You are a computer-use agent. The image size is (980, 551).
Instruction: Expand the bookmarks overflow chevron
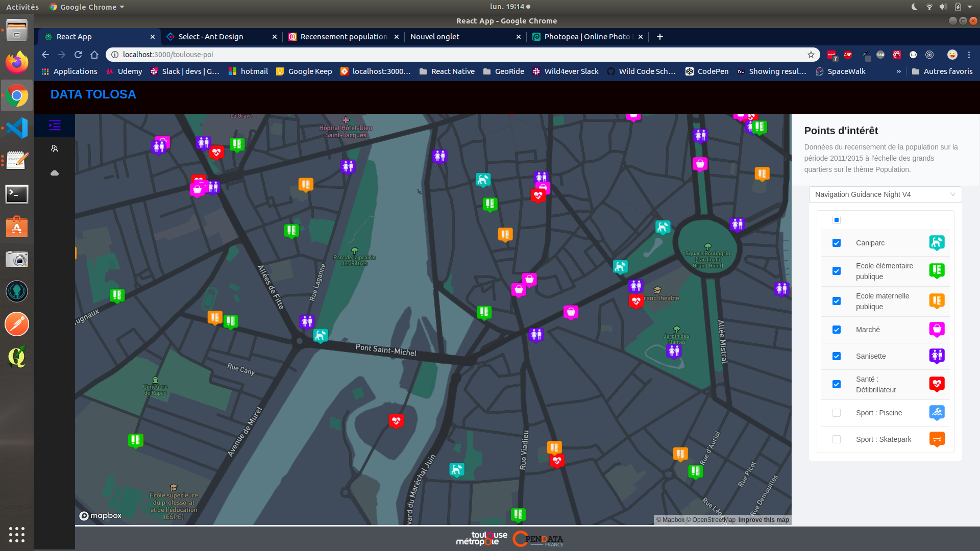click(x=899, y=71)
